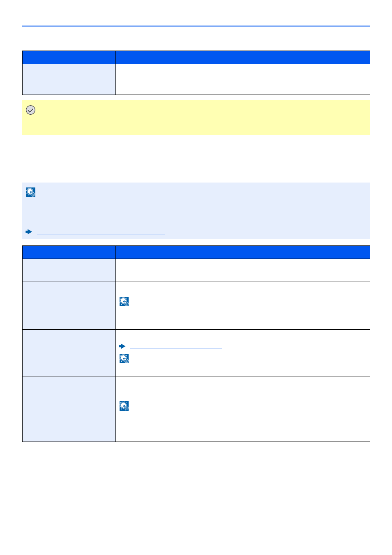Select the lower table's wide blue header cell
The image size is (392, 555).
tap(243, 252)
